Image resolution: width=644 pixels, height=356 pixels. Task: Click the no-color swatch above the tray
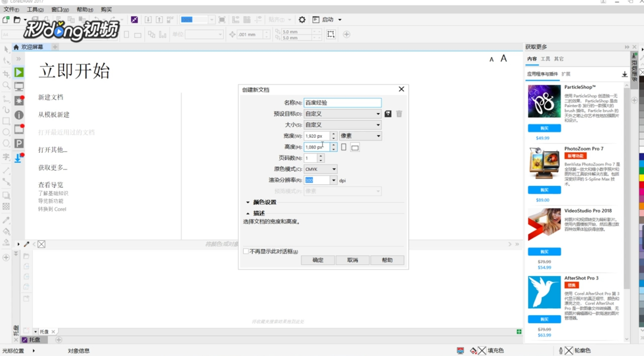[41, 244]
